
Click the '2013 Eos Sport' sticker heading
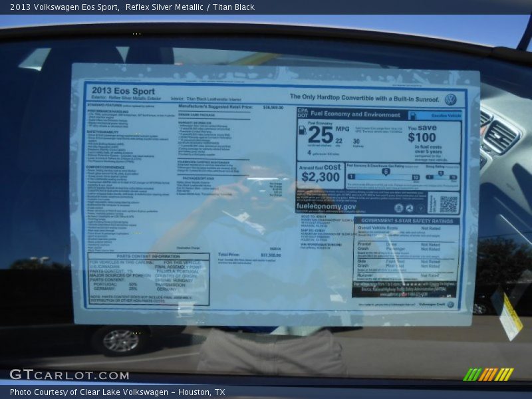click(123, 90)
